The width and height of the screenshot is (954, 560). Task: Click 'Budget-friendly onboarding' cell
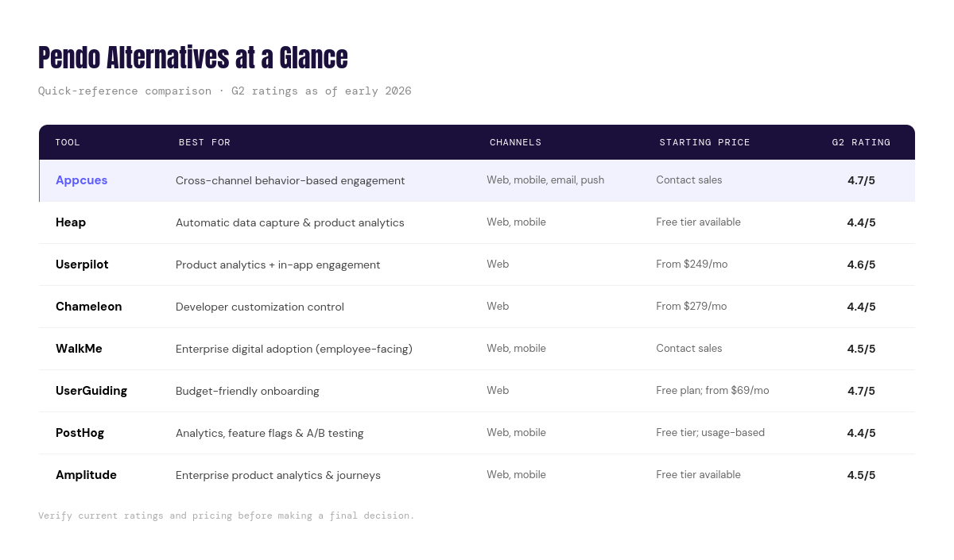[x=247, y=391]
